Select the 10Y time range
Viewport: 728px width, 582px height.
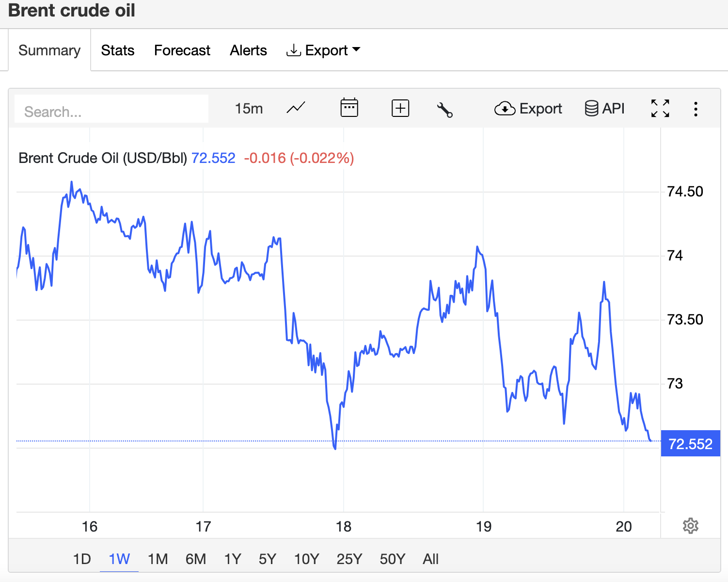pos(306,559)
